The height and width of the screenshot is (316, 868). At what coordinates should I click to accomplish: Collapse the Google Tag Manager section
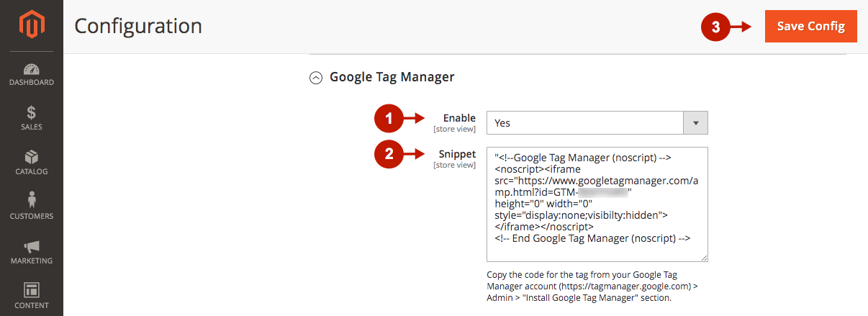point(315,78)
